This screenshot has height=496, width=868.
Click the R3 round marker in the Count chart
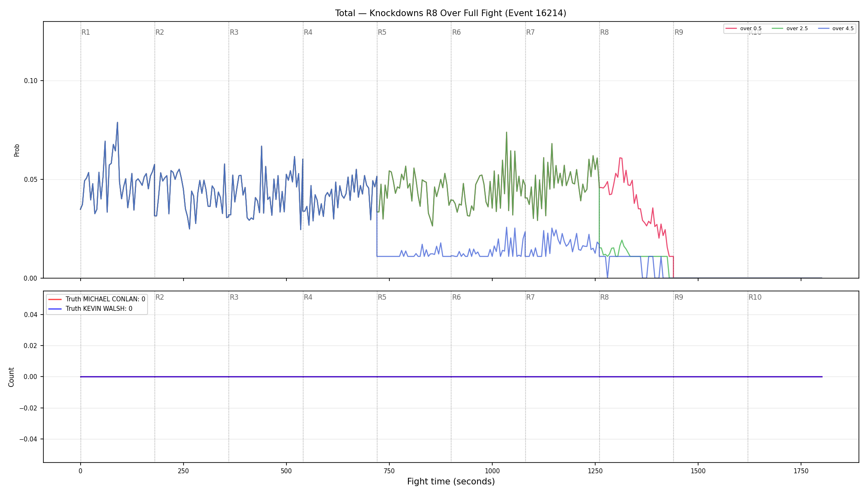pos(234,297)
